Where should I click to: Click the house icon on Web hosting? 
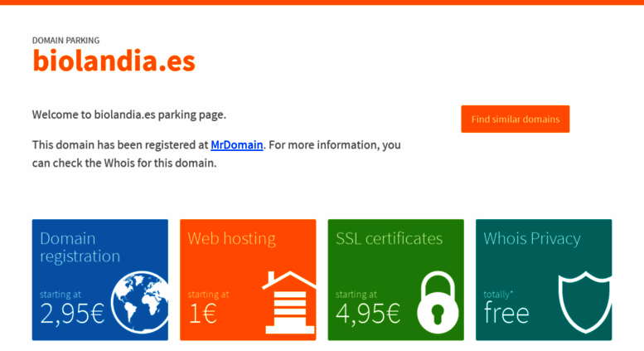pos(289,302)
